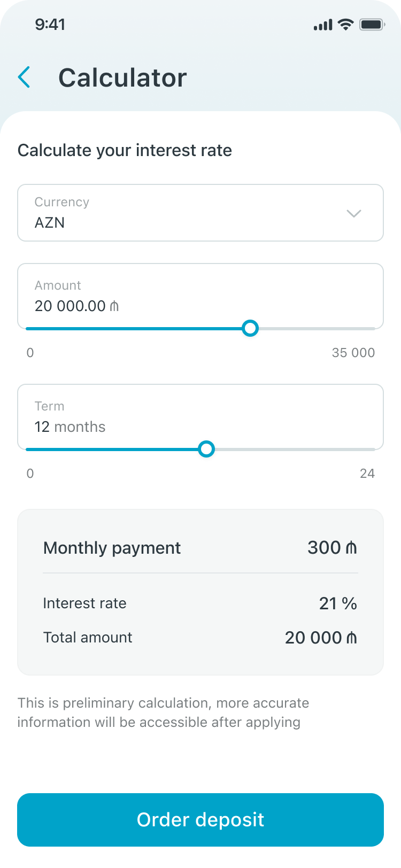Tap the Wi-Fi status icon
The image size is (401, 868).
[x=346, y=25]
